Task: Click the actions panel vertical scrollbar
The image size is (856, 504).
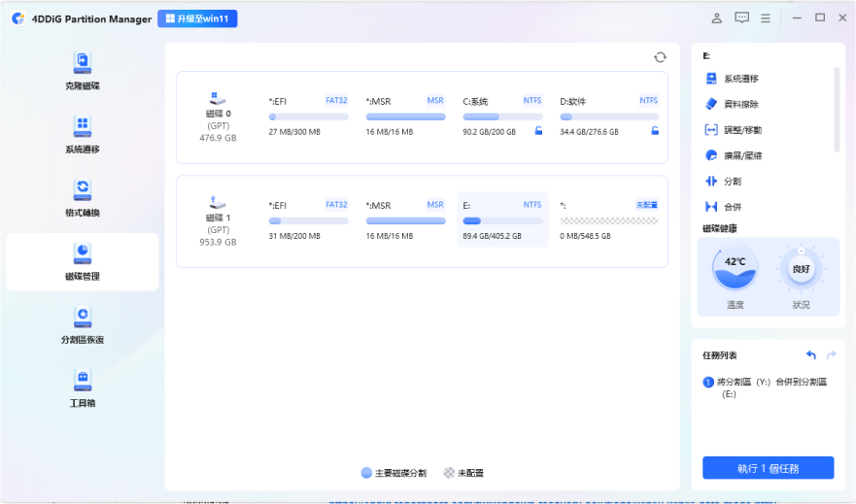Action: tap(837, 109)
